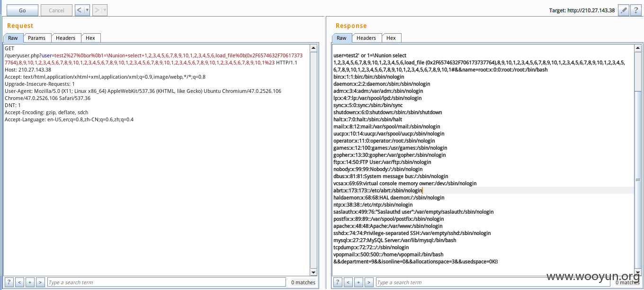
Task: Go forward to next request in history
Action: click(97, 10)
